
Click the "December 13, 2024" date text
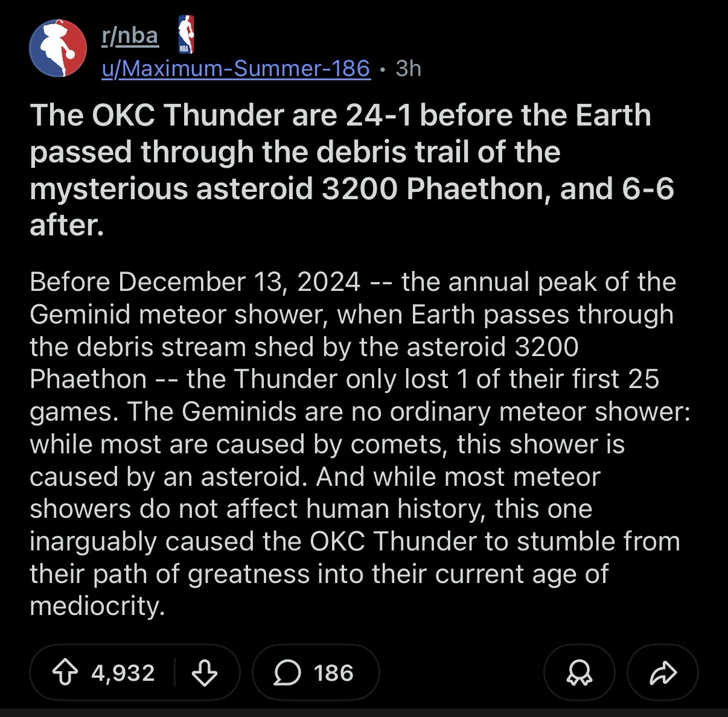coord(240,282)
